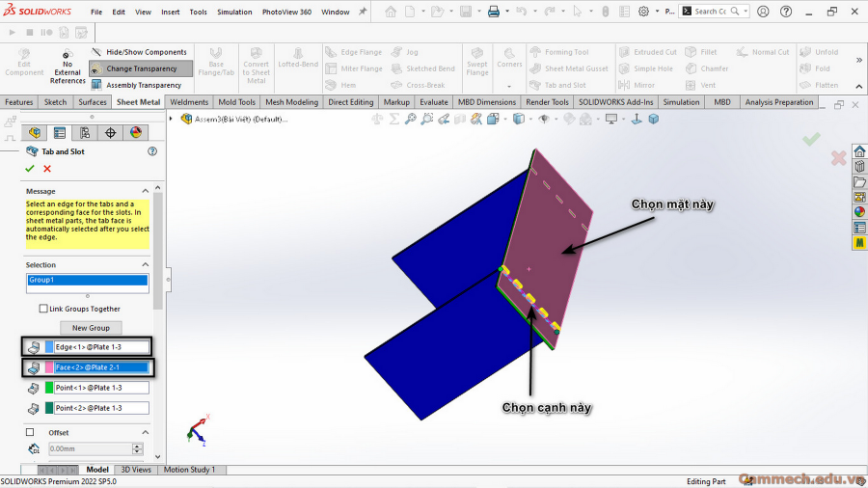Confirm with the green check in viewport corner
The height and width of the screenshot is (488, 868).
pyautogui.click(x=811, y=139)
